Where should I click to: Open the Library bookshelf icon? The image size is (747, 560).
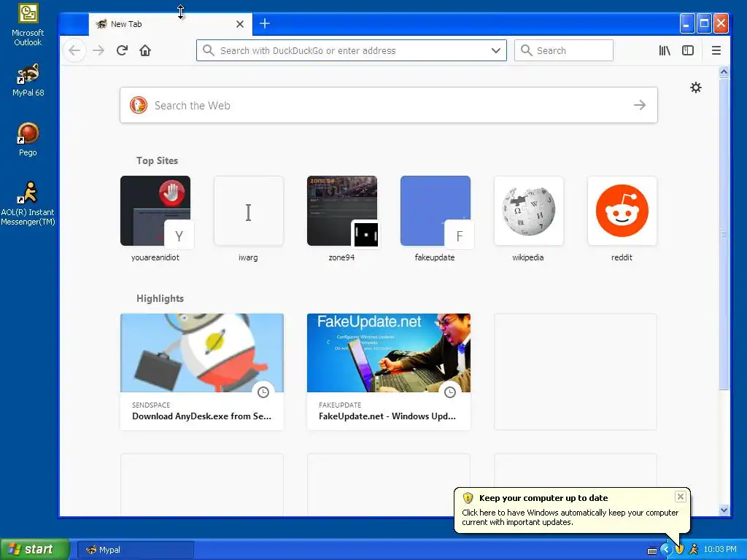tap(665, 50)
